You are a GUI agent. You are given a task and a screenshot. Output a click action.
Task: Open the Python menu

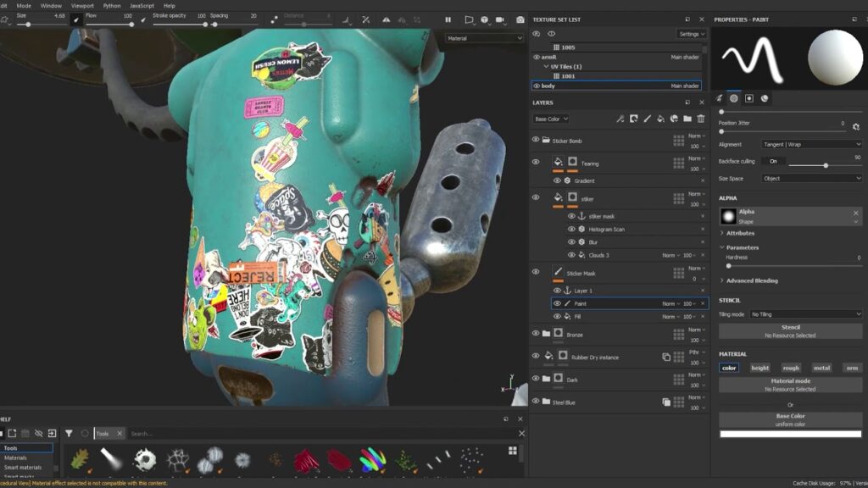click(112, 6)
